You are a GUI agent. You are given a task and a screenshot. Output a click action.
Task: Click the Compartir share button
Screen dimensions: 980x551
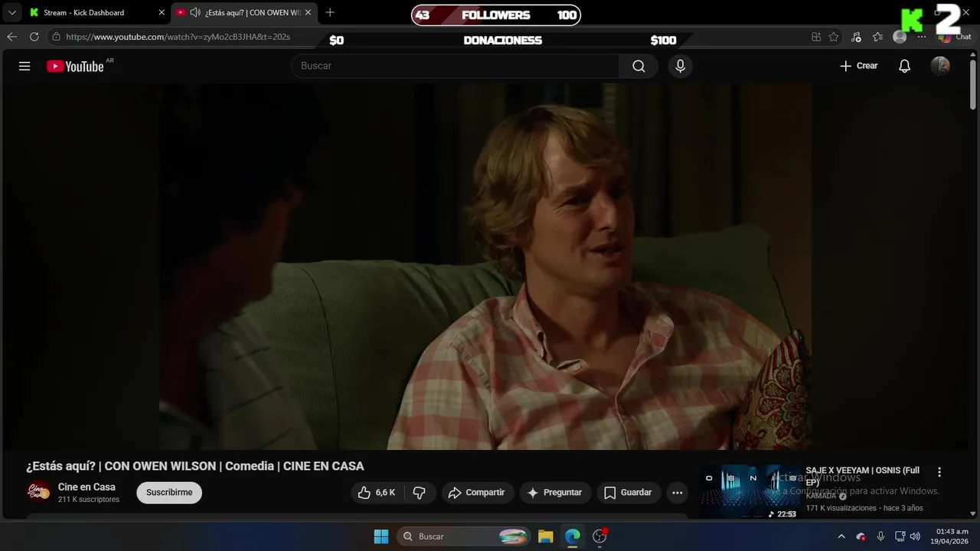coord(477,493)
